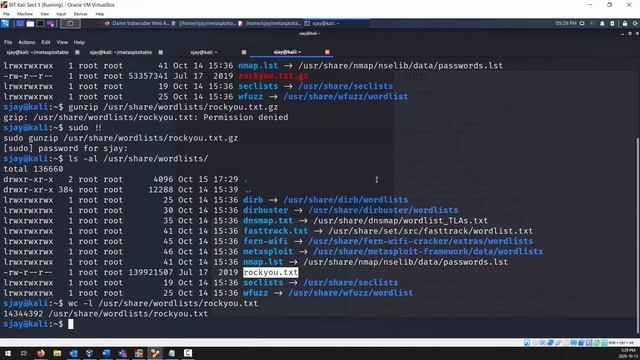Viewport: 640px width, 360px height.
Task: Switch to third sjay@kali terminal tab
Action: point(204,52)
